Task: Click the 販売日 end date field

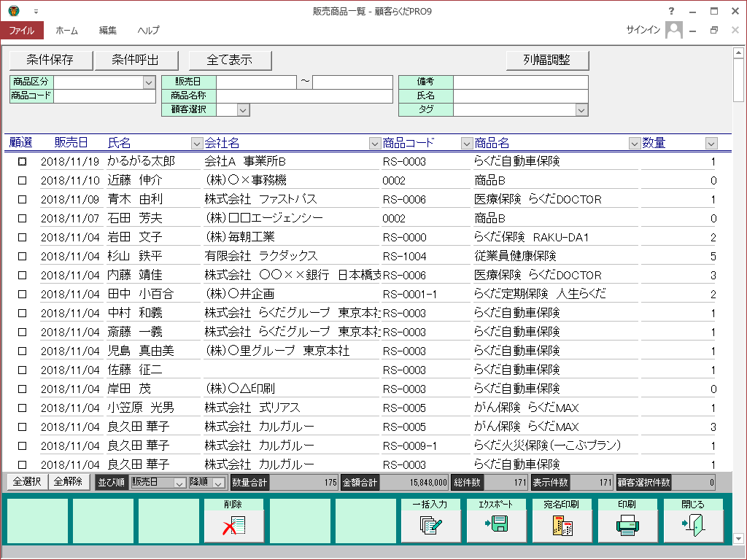Action: 352,82
